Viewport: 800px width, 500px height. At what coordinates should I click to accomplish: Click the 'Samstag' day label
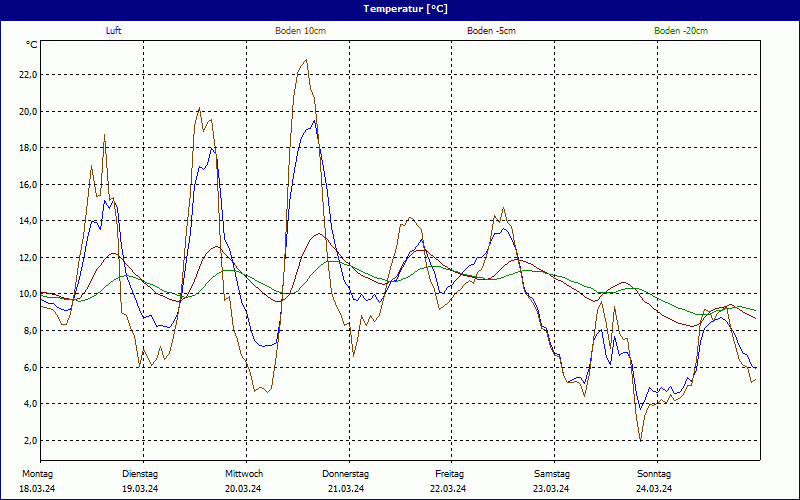coord(552,474)
